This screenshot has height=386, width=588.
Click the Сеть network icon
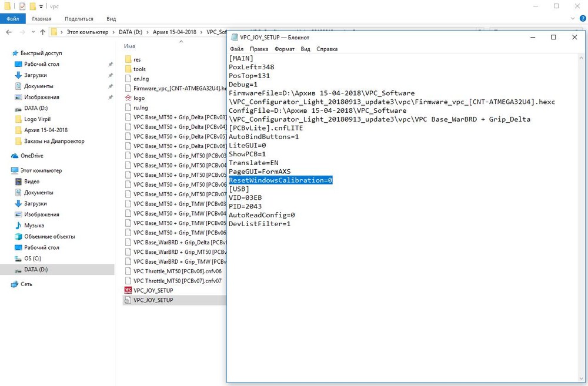coord(15,284)
